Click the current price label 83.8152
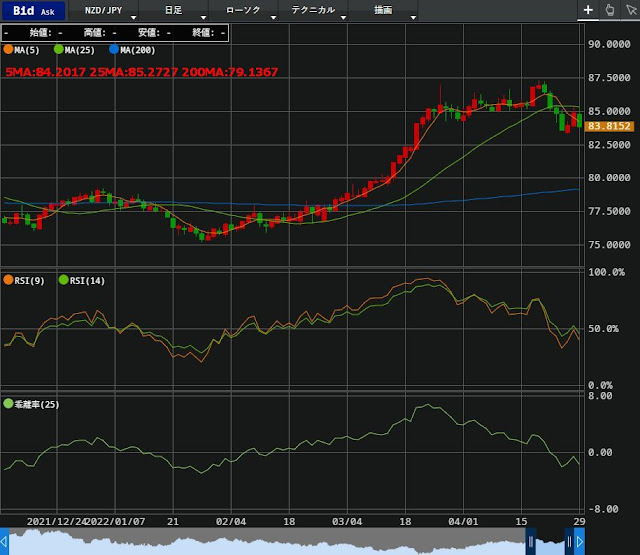The image size is (640, 555). [x=609, y=126]
